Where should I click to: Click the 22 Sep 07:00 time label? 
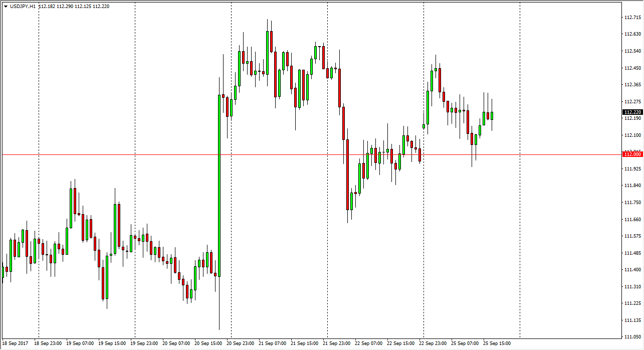(369, 343)
